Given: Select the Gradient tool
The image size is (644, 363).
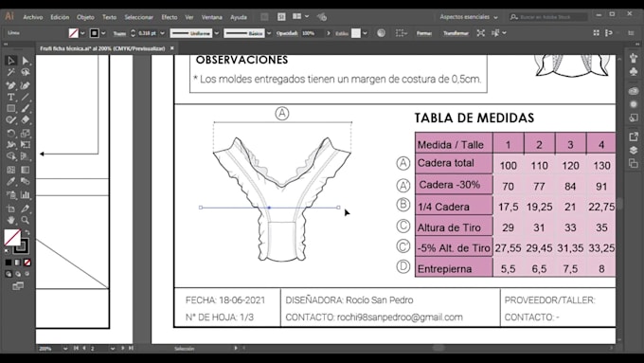Looking at the screenshot, I should click(x=25, y=170).
